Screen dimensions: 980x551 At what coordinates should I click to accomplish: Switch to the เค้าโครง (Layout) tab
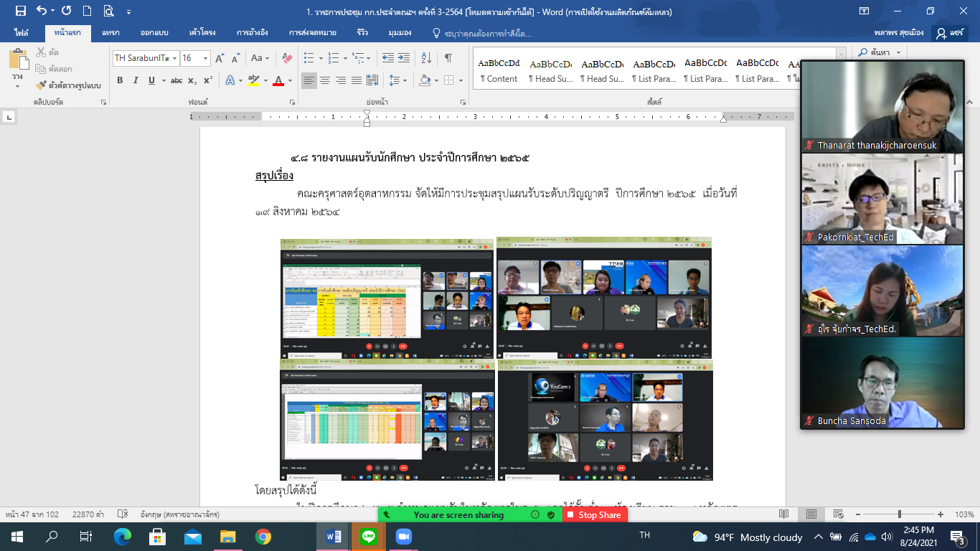(204, 33)
